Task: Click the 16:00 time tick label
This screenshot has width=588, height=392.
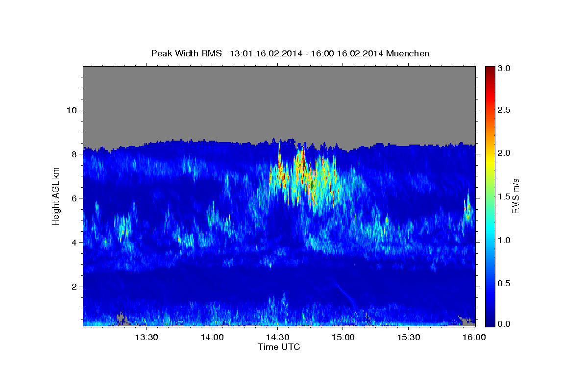Action: tap(475, 337)
